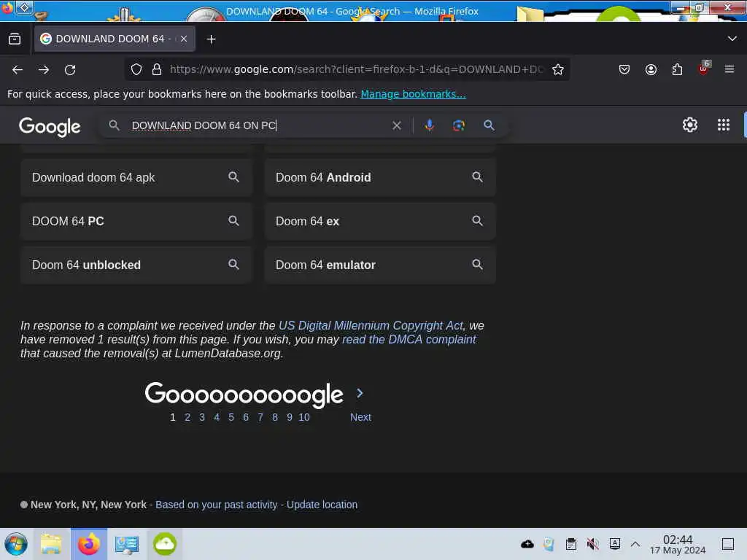The height and width of the screenshot is (560, 747).
Task: Go to results page 8
Action: pyautogui.click(x=275, y=417)
